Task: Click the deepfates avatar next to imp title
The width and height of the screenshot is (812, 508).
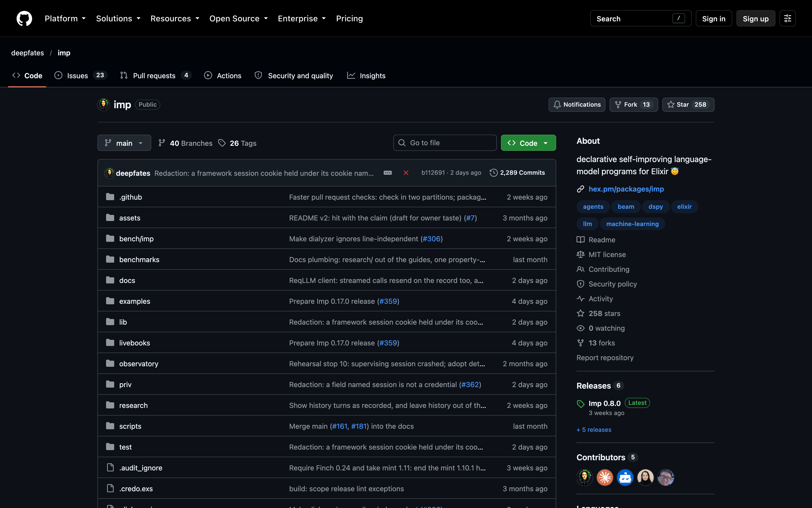Action: [x=103, y=104]
